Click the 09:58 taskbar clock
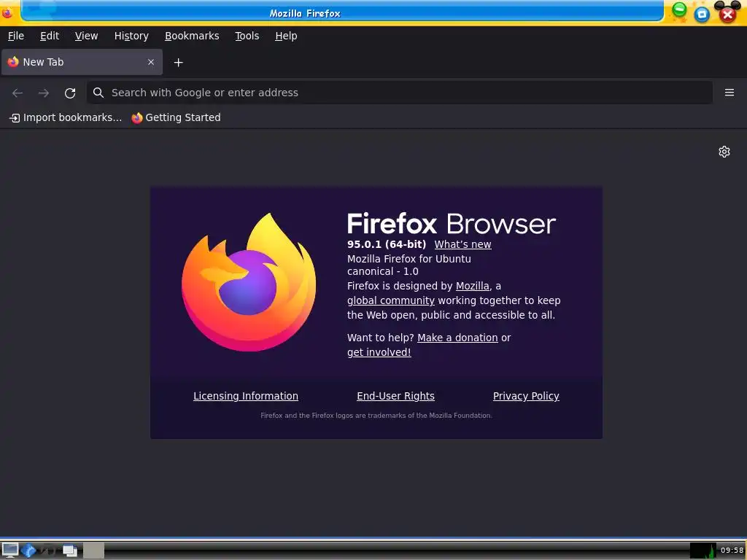The width and height of the screenshot is (747, 560). (x=732, y=551)
